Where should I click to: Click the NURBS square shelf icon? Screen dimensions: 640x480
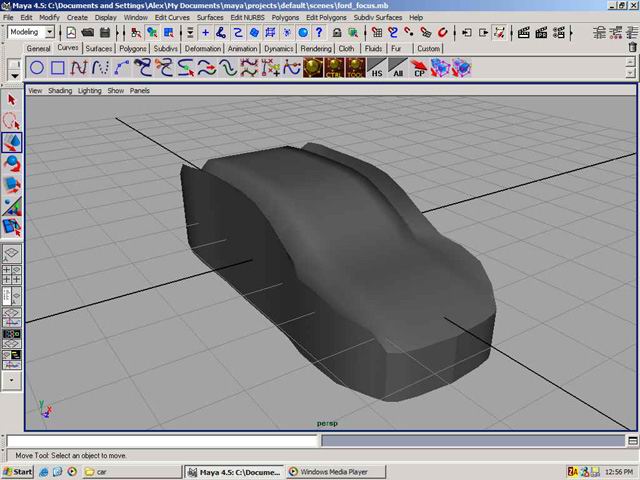58,68
